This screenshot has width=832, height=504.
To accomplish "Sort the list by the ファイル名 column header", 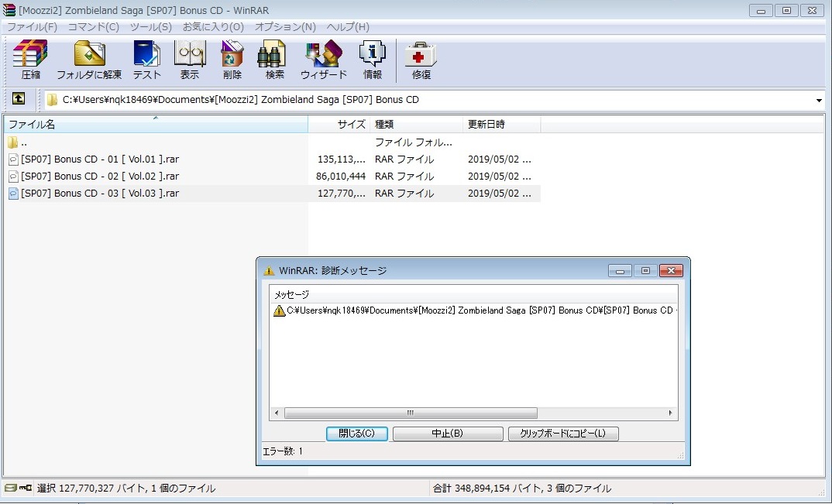I will tap(156, 124).
